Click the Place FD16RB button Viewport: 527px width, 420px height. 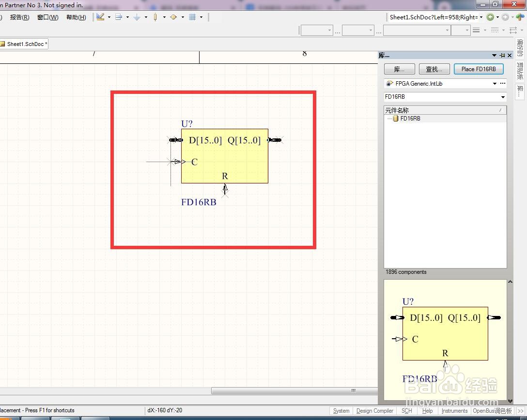tap(479, 69)
